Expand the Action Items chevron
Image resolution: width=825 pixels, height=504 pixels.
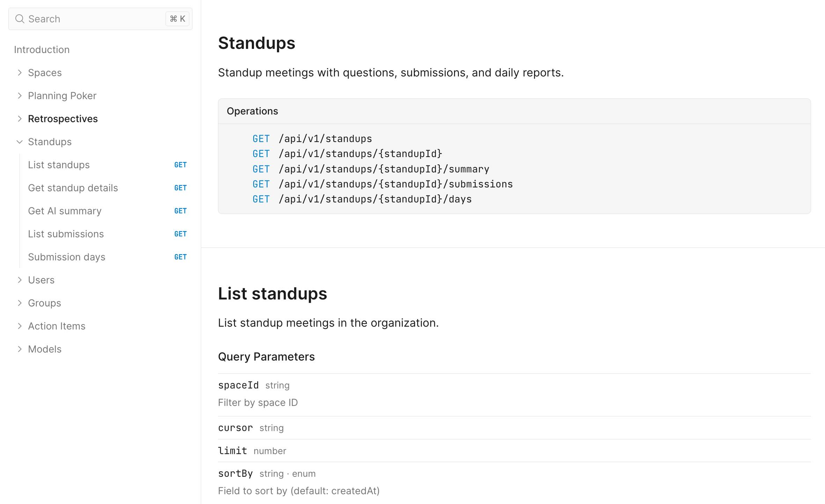pos(20,326)
